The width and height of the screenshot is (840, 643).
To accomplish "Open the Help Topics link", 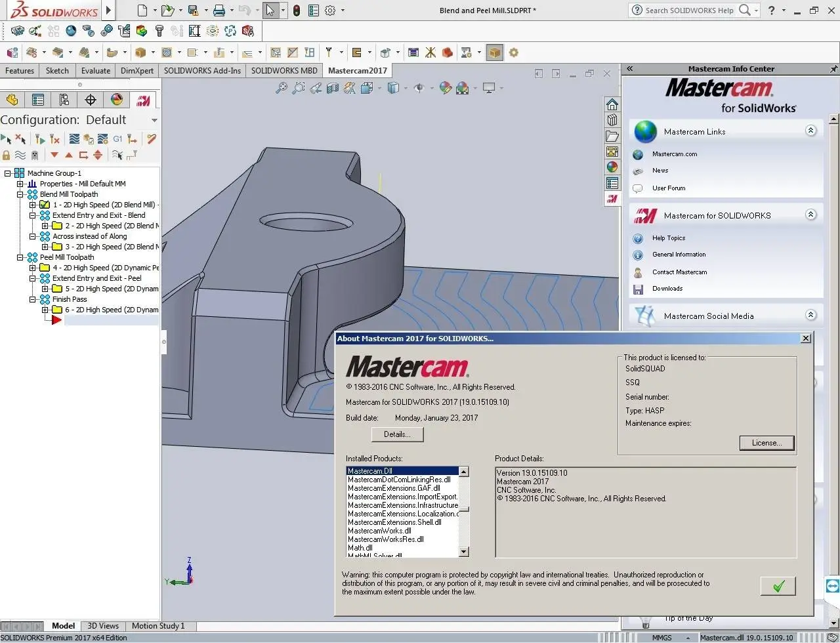I will (x=669, y=238).
